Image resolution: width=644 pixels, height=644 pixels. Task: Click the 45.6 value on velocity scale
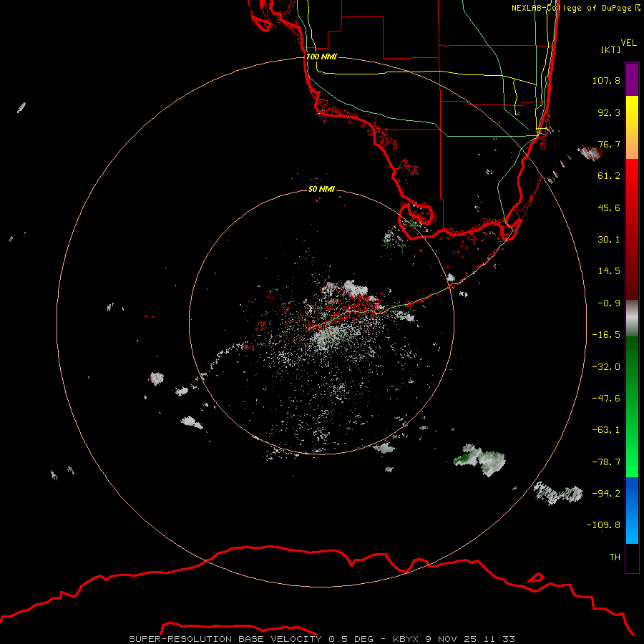click(x=609, y=208)
